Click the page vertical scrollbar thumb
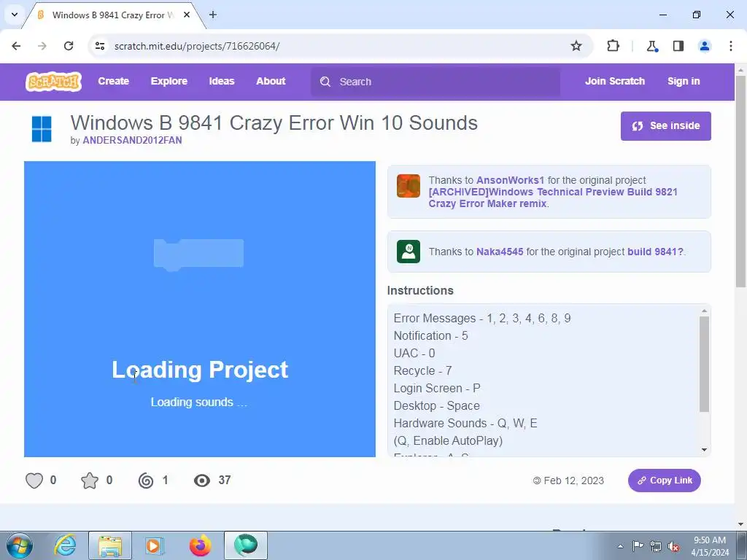This screenshot has height=560, width=747. [x=741, y=182]
